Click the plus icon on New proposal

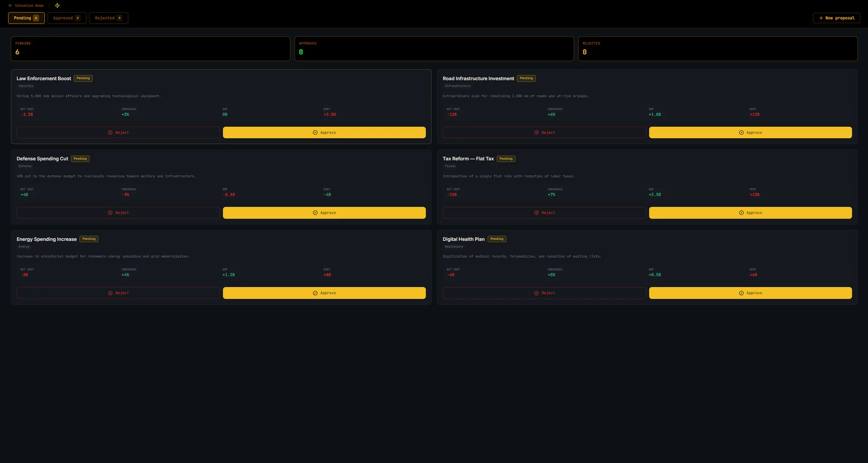pyautogui.click(x=821, y=18)
